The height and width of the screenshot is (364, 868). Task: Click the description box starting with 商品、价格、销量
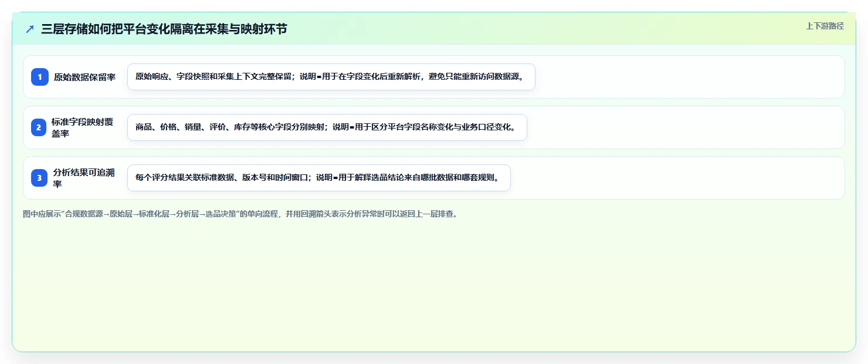tap(327, 127)
